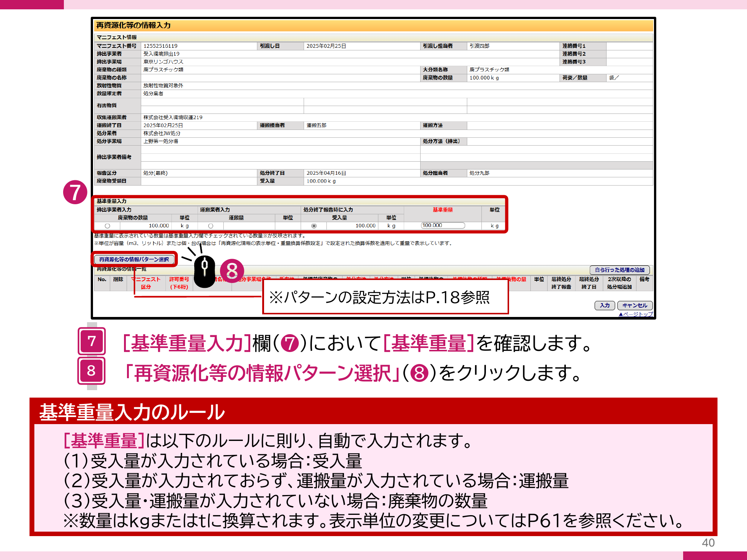The height and width of the screenshot is (560, 747).
Task: Click manifest number 12552516119
Action: 161,46
